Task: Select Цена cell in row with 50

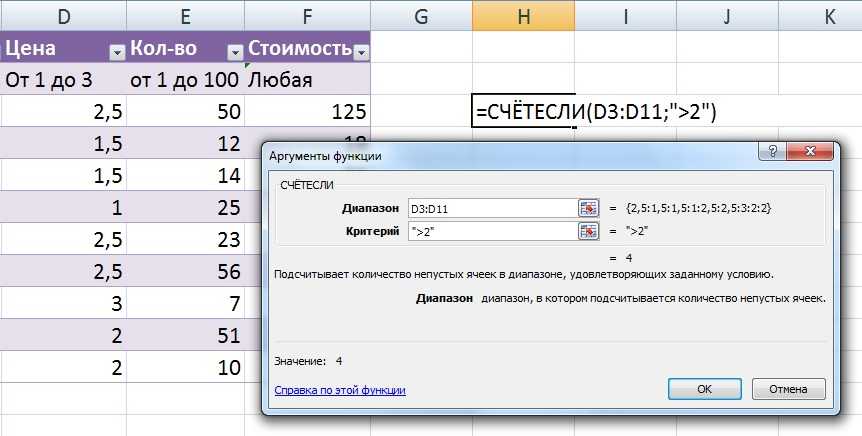Action: tap(63, 111)
